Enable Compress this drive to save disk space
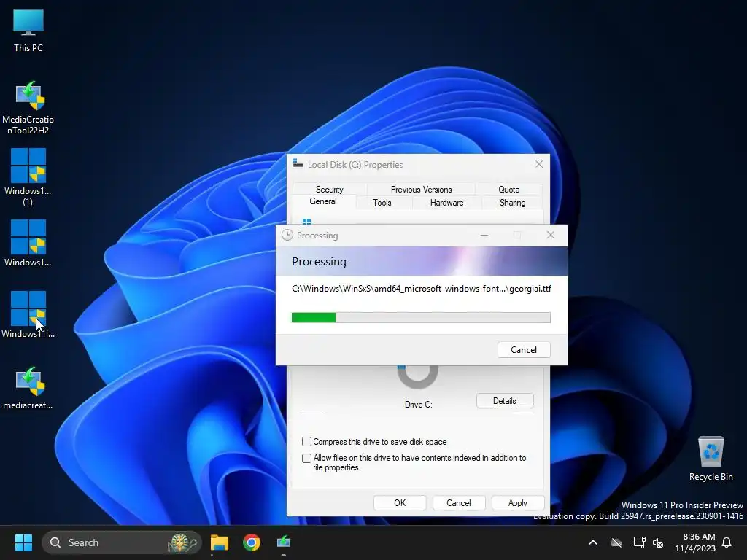 307,441
